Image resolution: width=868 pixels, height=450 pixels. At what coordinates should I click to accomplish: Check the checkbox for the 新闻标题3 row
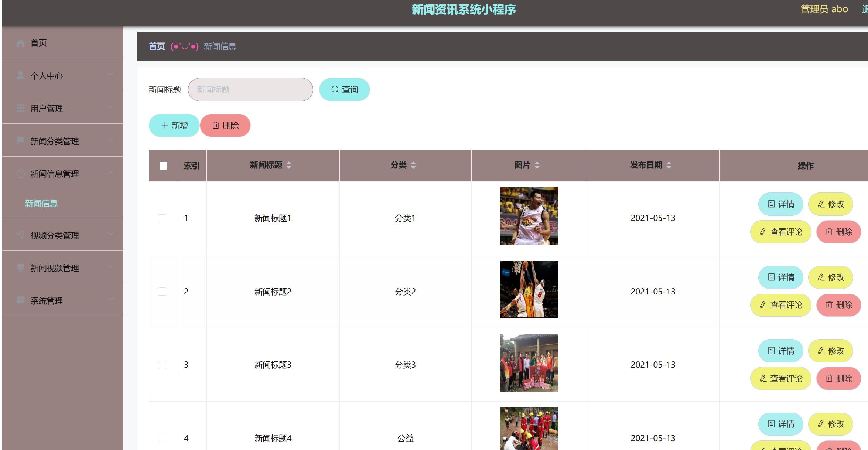click(162, 365)
